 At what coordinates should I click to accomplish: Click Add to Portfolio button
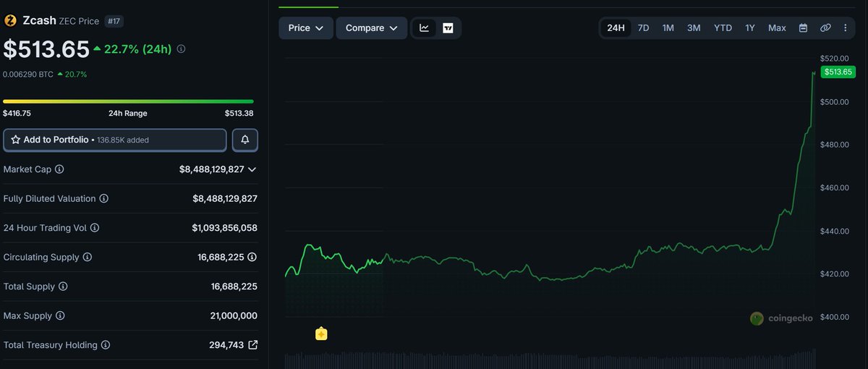point(115,140)
